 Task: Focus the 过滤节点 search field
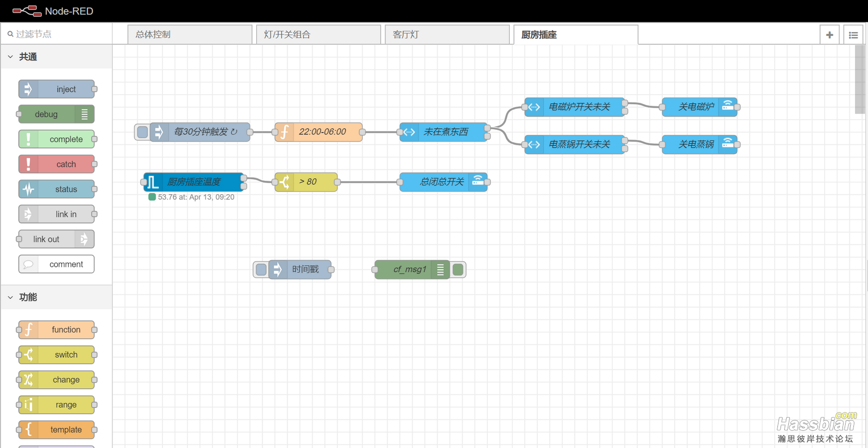click(56, 34)
